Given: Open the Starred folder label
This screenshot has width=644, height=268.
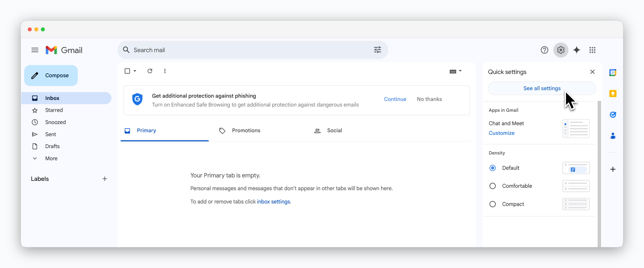Looking at the screenshot, I should coord(54,110).
